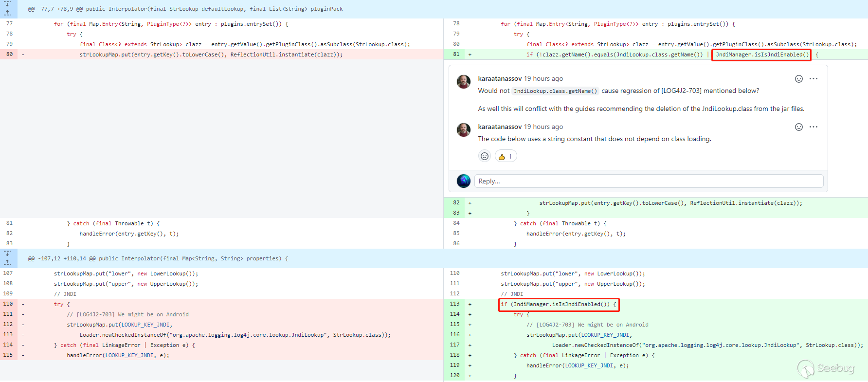This screenshot has width=868, height=382.
Task: Click your avatar beside the Reply box
Action: point(464,181)
